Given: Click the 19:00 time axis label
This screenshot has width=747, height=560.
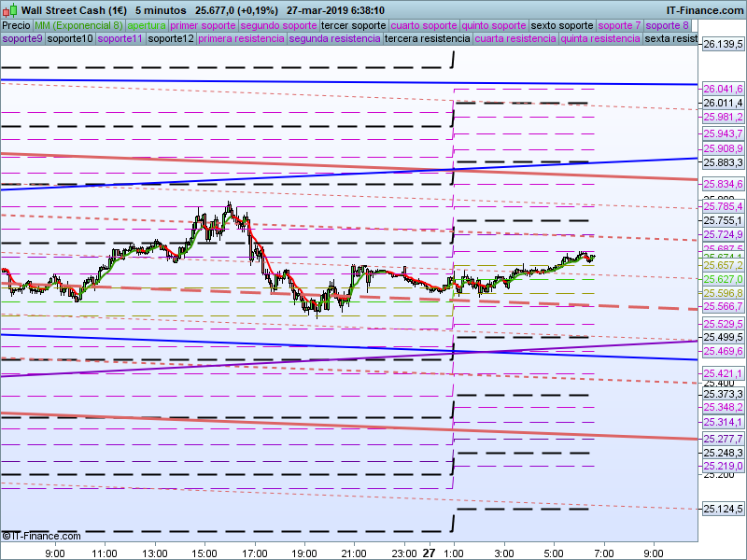Looking at the screenshot, I should point(304,553).
